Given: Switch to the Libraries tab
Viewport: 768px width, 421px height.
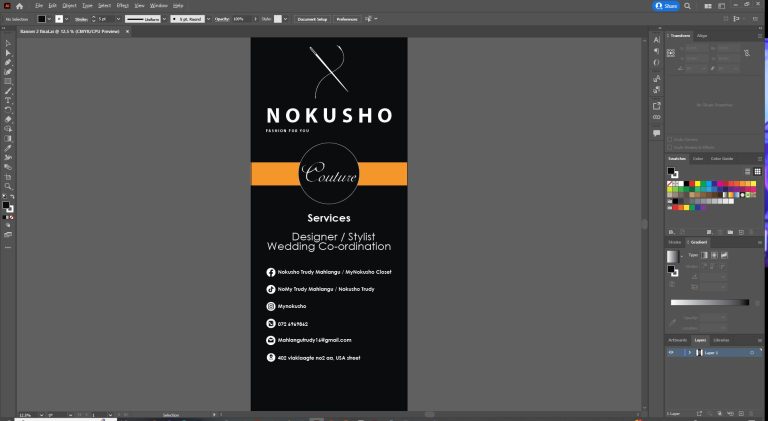Looking at the screenshot, I should [x=721, y=340].
